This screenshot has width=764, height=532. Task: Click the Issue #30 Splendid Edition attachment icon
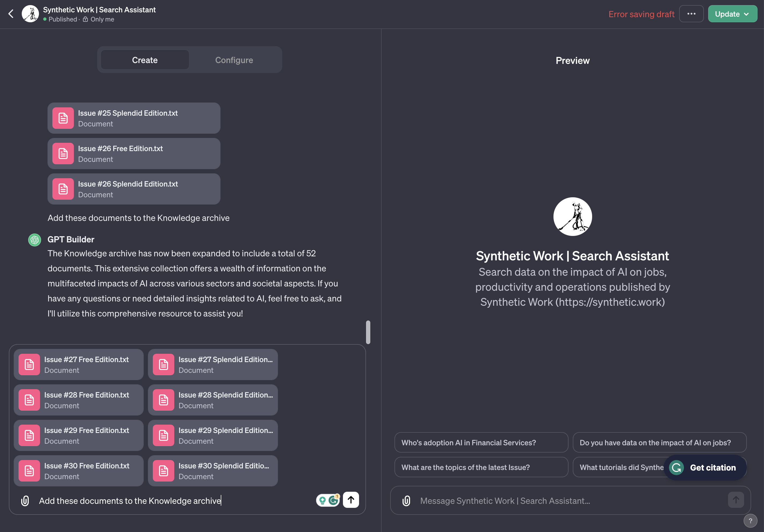coord(163,471)
